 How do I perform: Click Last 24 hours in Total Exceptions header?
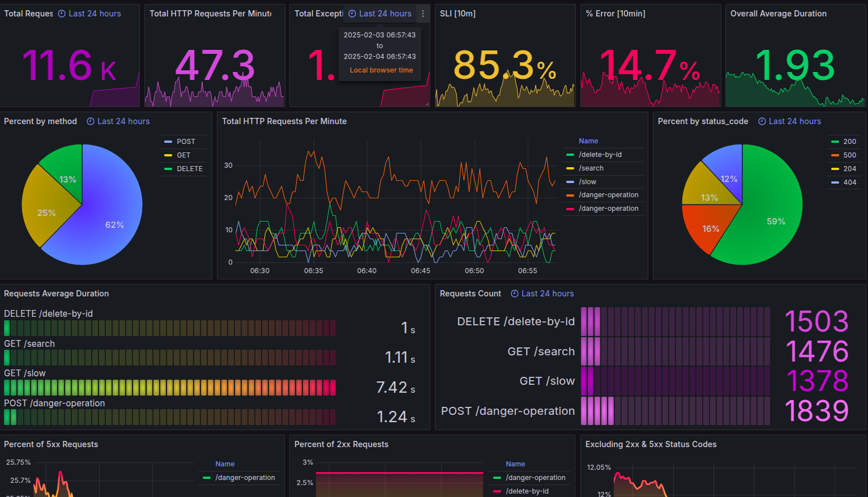coord(385,14)
